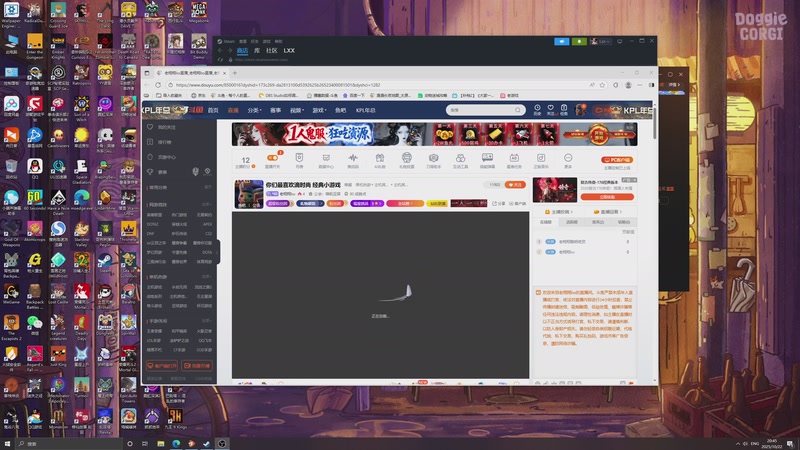Click the game ad thumbnail on right panel
Screen dimensions: 800x450
click(555, 190)
